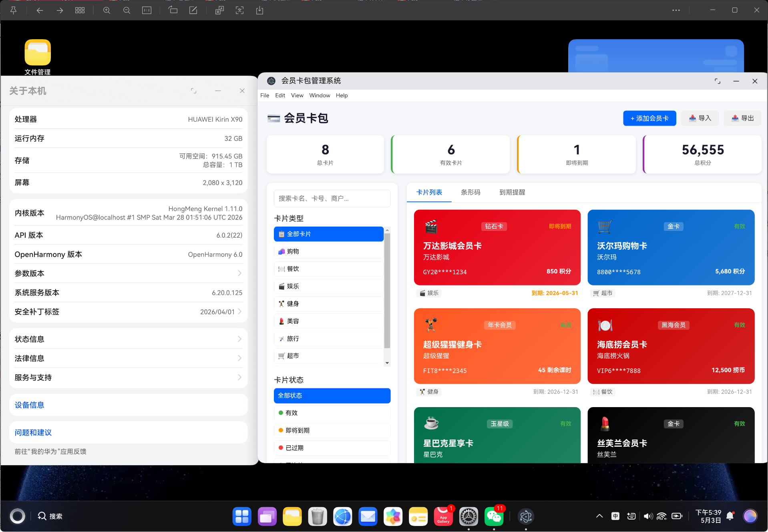Viewport: 768px width, 532px height.
Task: Open the 超级猩猩健身卡 card
Action: pos(497,346)
